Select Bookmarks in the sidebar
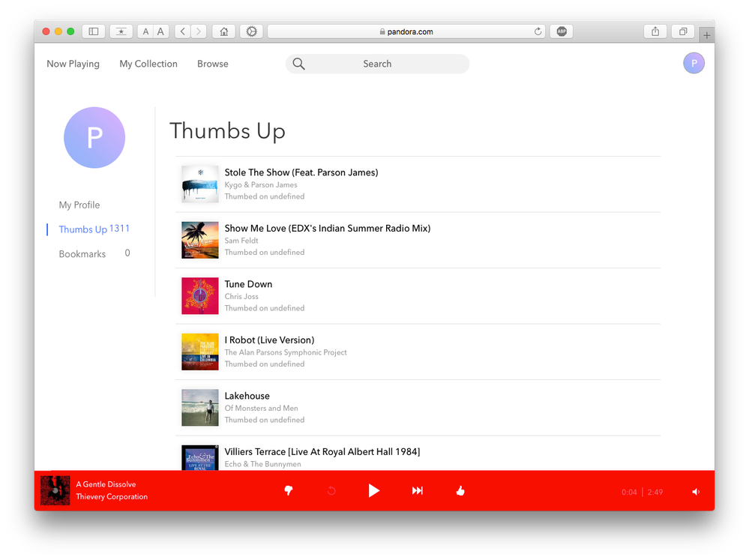This screenshot has height=560, width=749. tap(82, 254)
